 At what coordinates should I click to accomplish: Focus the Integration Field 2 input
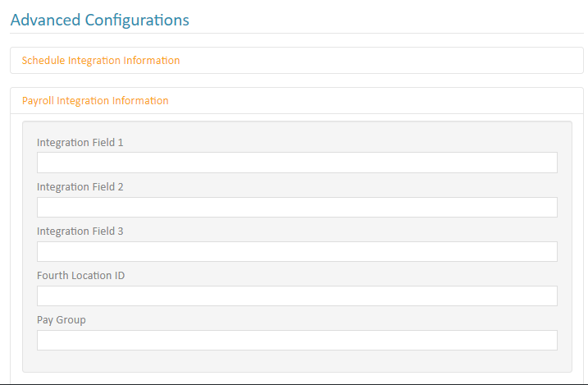tap(297, 207)
